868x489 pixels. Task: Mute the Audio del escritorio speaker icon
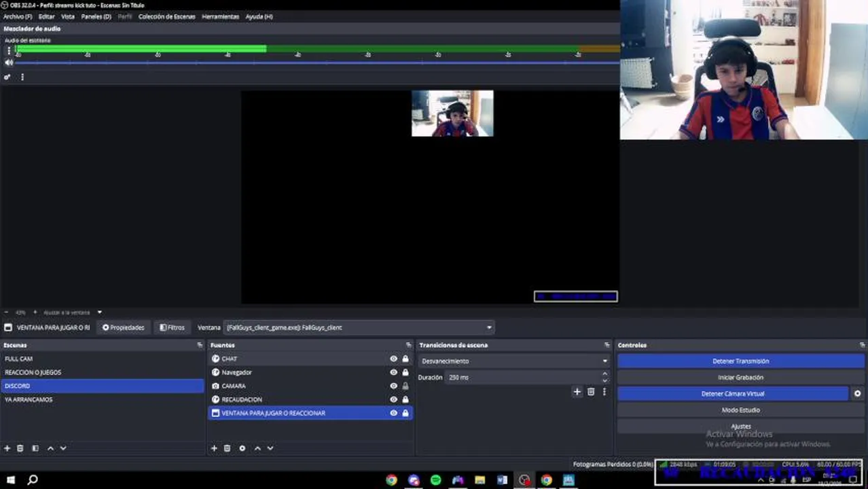pos(9,62)
